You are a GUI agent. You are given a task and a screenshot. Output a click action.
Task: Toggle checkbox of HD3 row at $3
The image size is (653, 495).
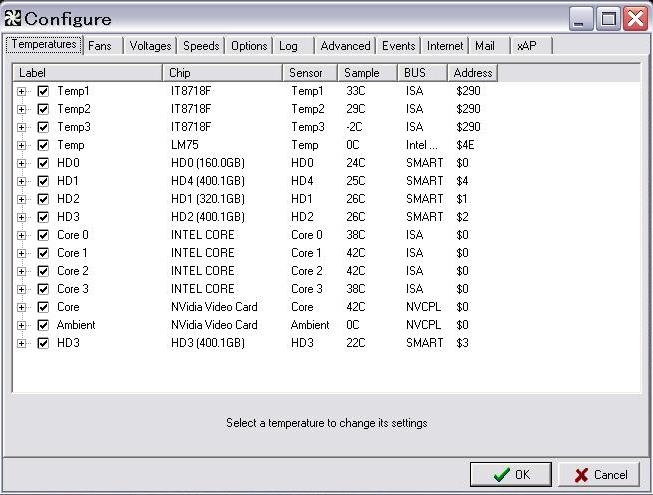click(43, 343)
